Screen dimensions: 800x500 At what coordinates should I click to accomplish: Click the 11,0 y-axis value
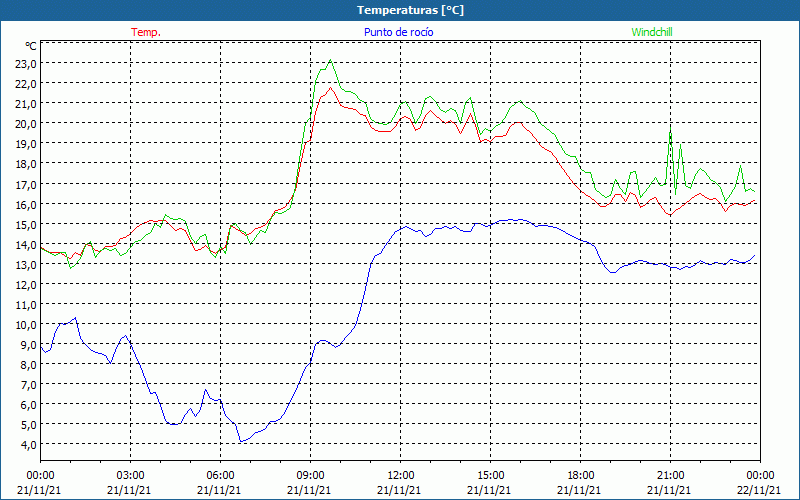27,305
